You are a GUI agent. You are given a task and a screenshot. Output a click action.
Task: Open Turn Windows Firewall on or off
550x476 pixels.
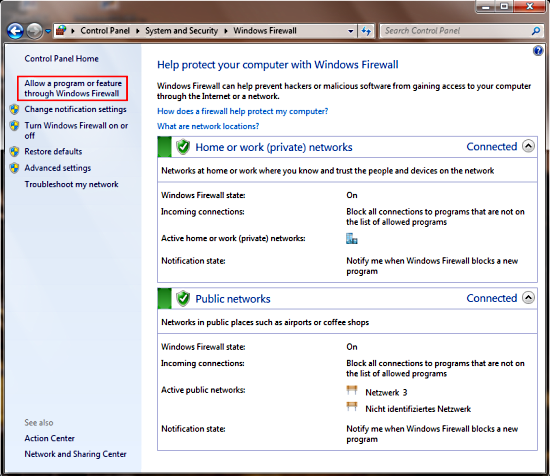coord(76,130)
